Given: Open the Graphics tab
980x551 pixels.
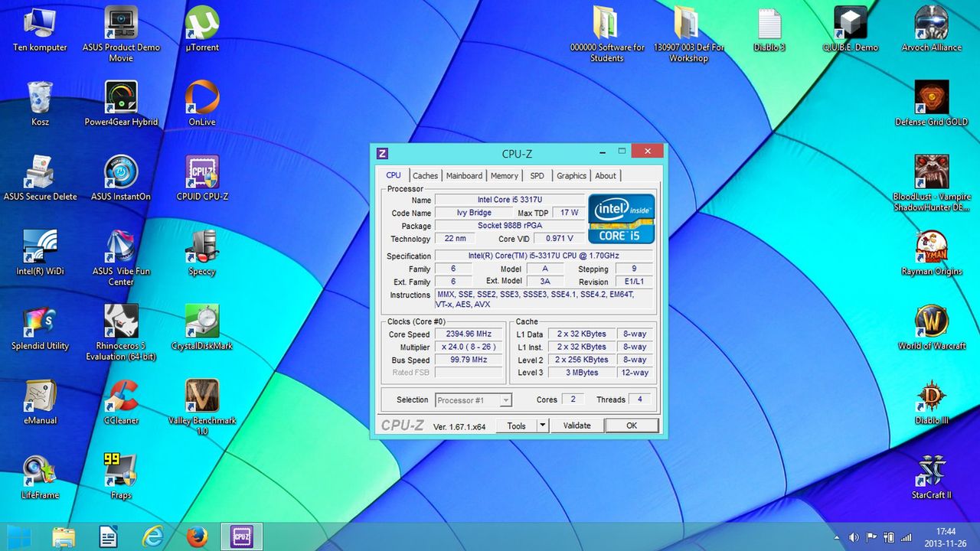Looking at the screenshot, I should tap(571, 176).
